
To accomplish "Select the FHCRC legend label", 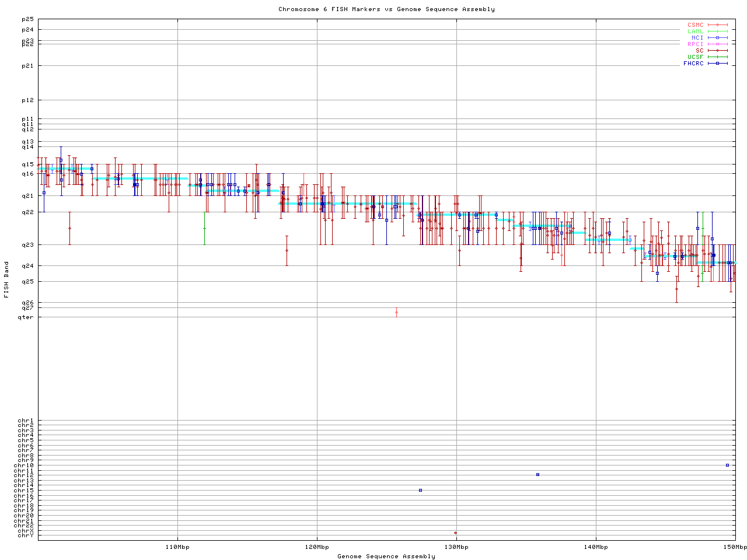I will pos(693,64).
